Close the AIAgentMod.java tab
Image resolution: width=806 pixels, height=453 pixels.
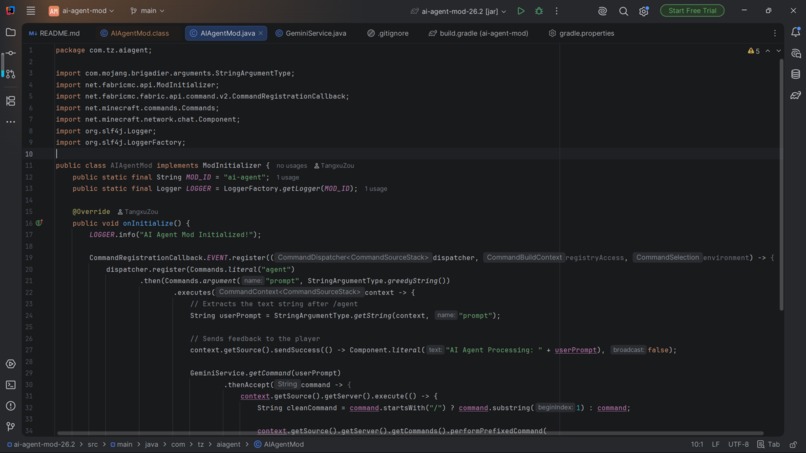click(x=261, y=33)
